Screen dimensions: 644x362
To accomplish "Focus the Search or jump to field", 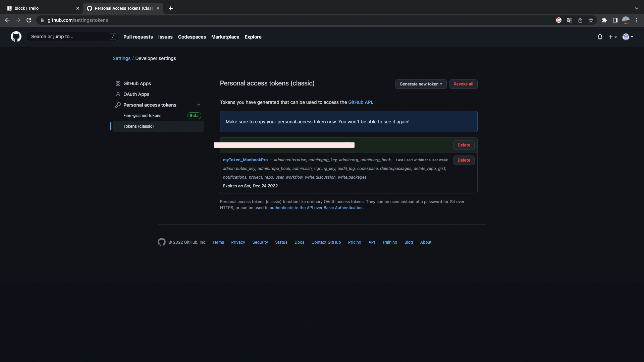I will click(x=69, y=37).
